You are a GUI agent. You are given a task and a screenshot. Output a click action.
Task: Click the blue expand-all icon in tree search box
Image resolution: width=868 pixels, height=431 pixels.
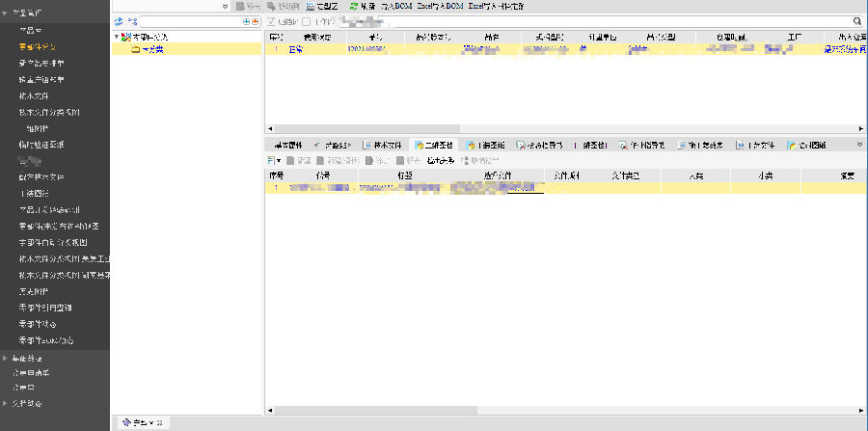[246, 21]
